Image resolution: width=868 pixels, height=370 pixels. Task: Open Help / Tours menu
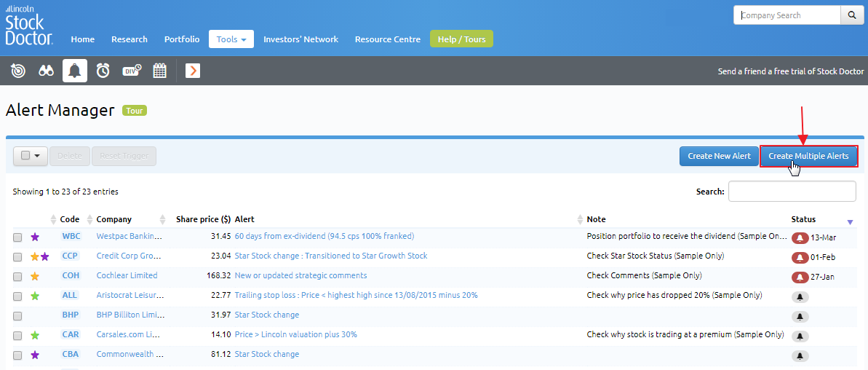click(x=462, y=39)
